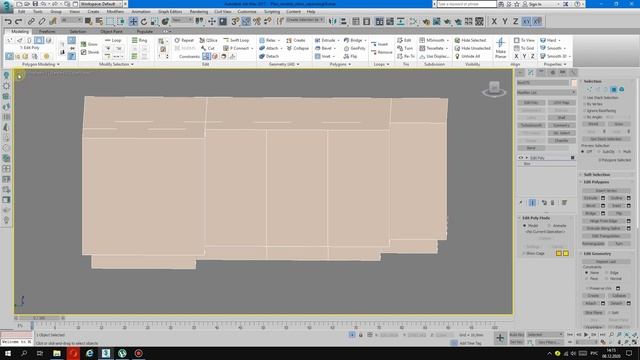Click Remove modifier from stack trash icon
Image resolution: width=640 pixels, height=360 pixels.
(553, 202)
